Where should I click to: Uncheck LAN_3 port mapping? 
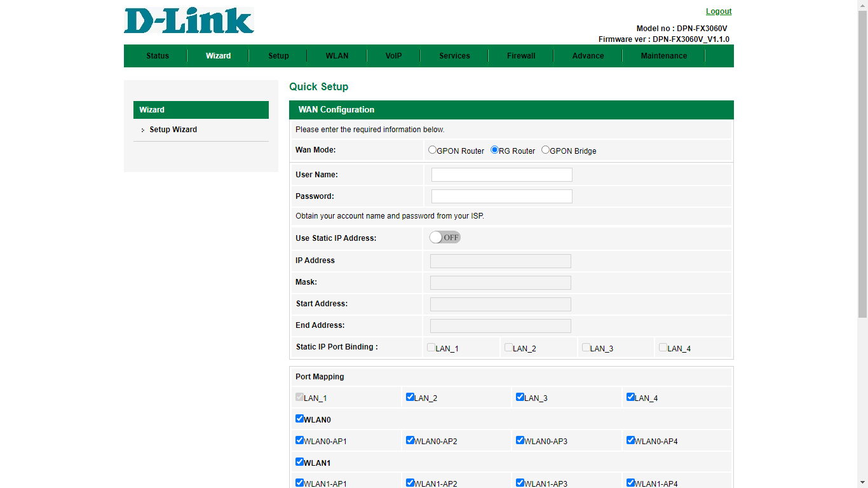(x=520, y=397)
